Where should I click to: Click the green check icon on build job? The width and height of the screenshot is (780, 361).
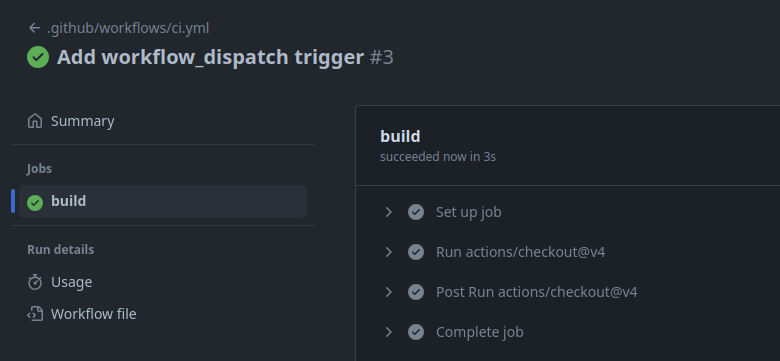[x=35, y=202]
